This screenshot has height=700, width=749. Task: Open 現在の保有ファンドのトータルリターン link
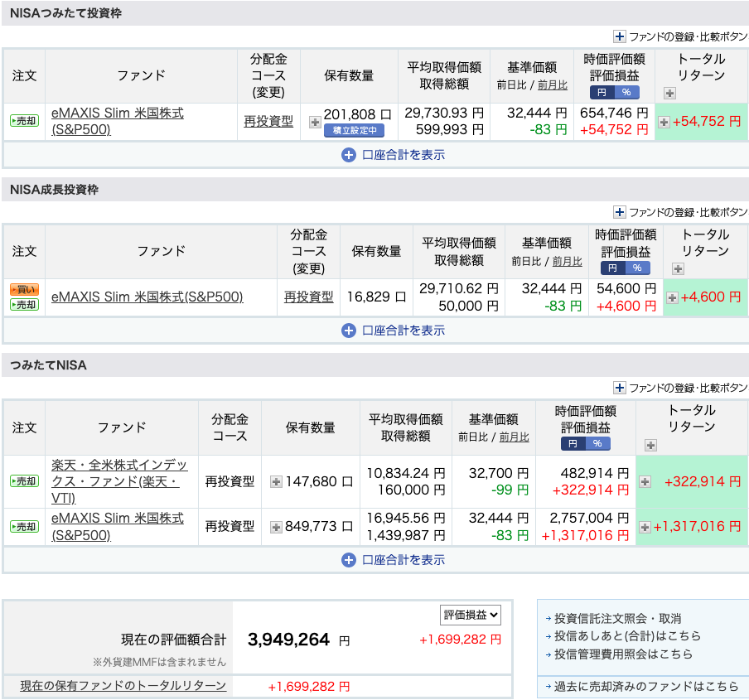coord(123,686)
